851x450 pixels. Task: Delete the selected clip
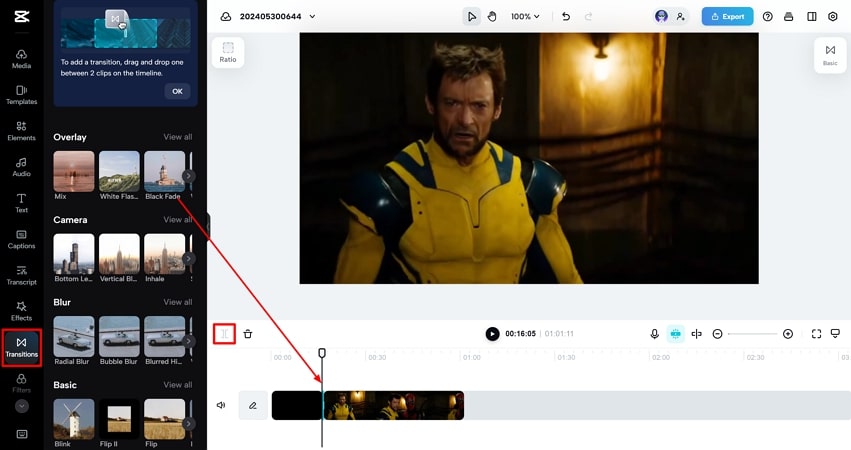[x=248, y=334]
